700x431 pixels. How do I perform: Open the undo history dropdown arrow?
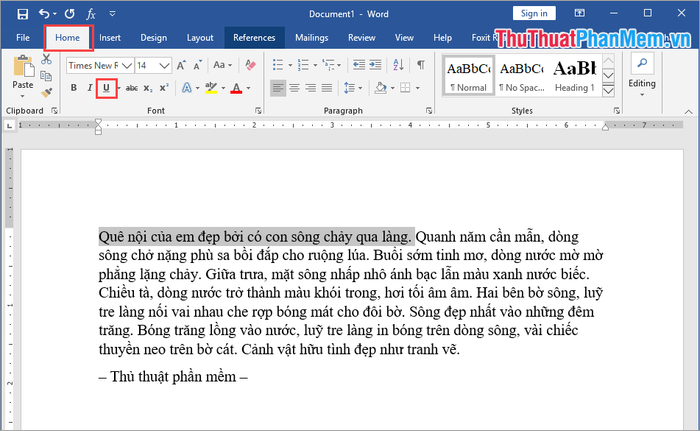click(55, 14)
